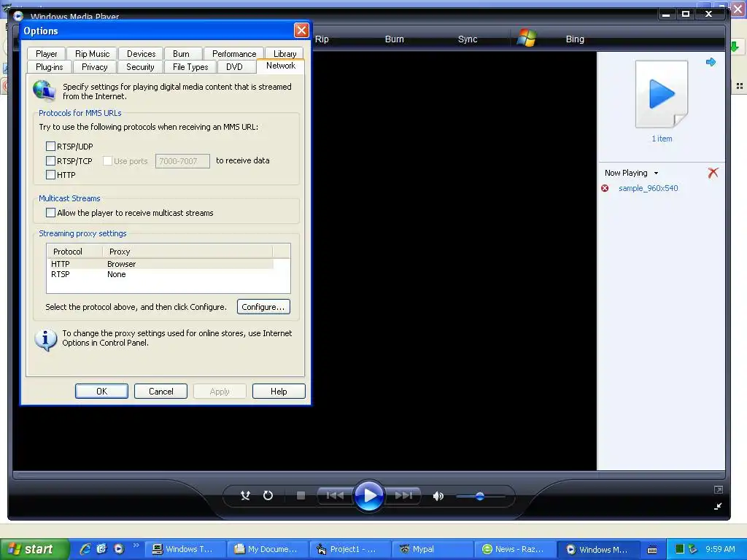Switch to the Burn tab in Options
The height and width of the screenshot is (560, 747).
pyautogui.click(x=181, y=54)
